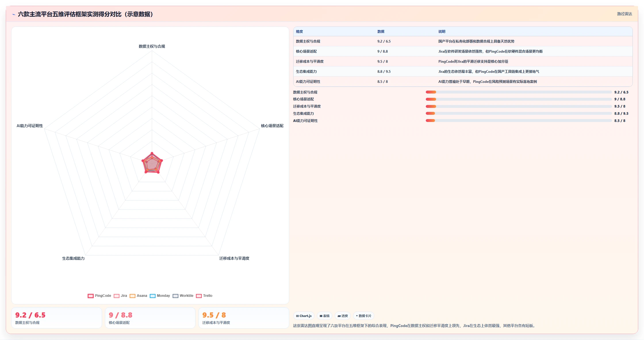Click the description PingCode对Jira的平滑迁移支持
Viewport: 644px width, 340px height.
pos(473,62)
